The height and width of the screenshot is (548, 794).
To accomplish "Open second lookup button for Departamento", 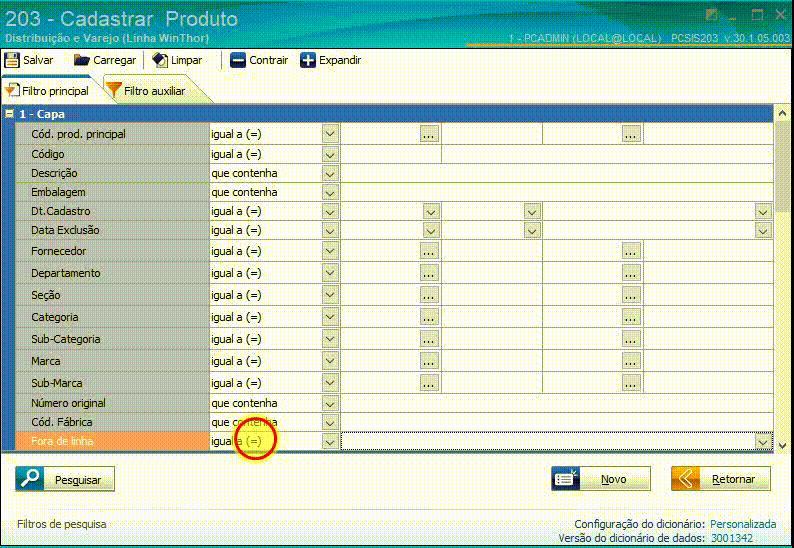I will click(x=630, y=273).
